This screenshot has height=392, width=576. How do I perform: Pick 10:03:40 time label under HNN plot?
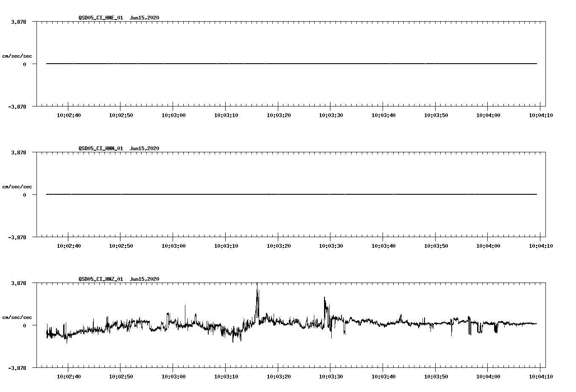coord(383,246)
